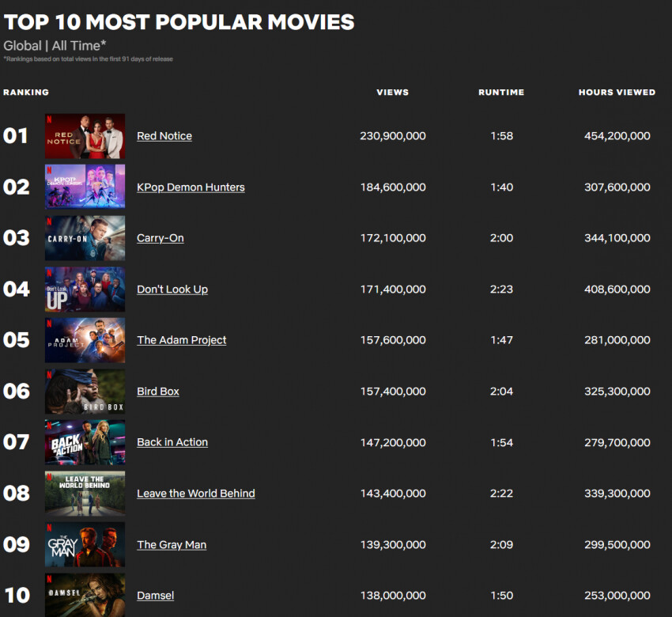The height and width of the screenshot is (617, 672).
Task: Open The Adam Project link
Action: click(x=181, y=340)
